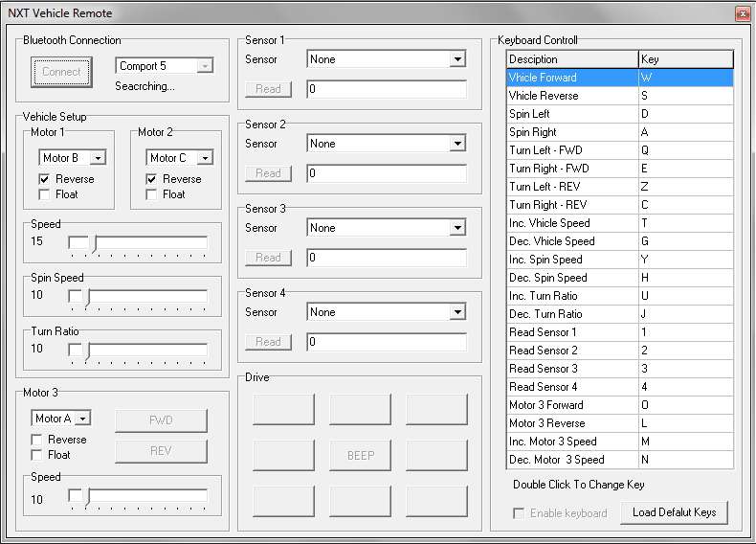
Task: Uncheck Reverse for Motor 1
Action: pyautogui.click(x=44, y=179)
